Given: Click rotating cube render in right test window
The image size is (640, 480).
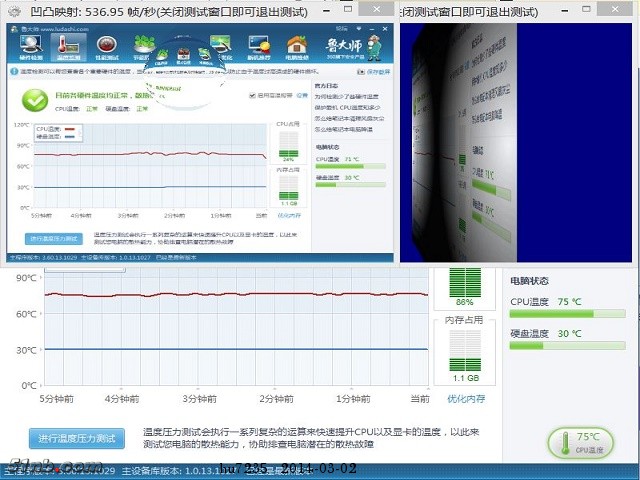Looking at the screenshot, I should click(x=464, y=142).
